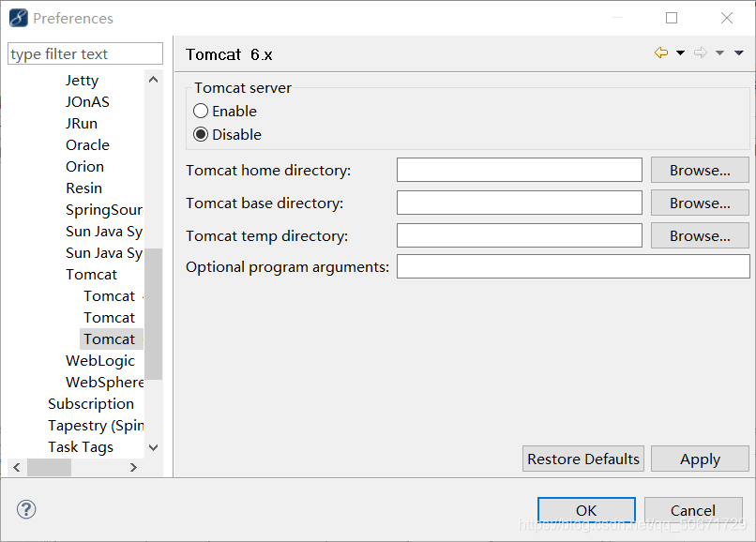Click the Tomcat home directory field
756x542 pixels.
click(520, 170)
